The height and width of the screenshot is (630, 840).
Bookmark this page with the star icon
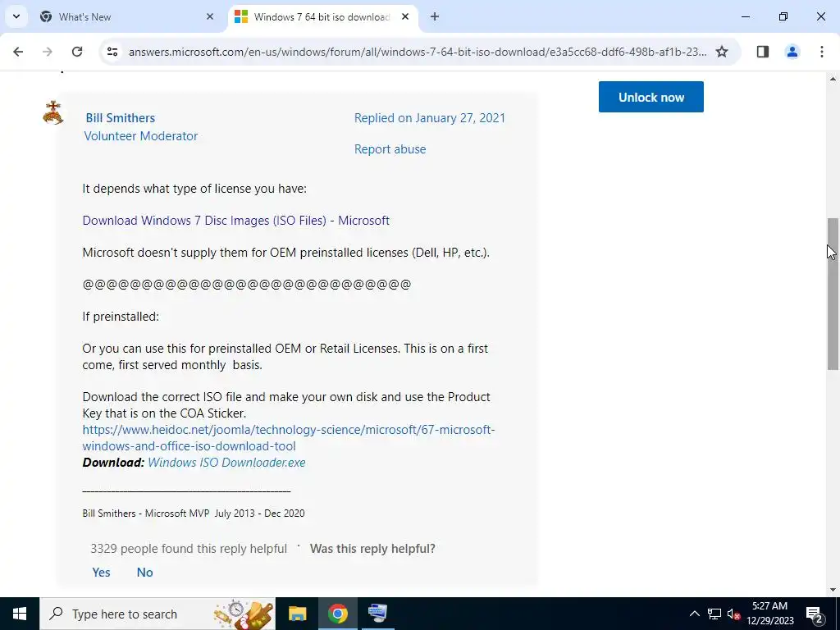pos(722,52)
